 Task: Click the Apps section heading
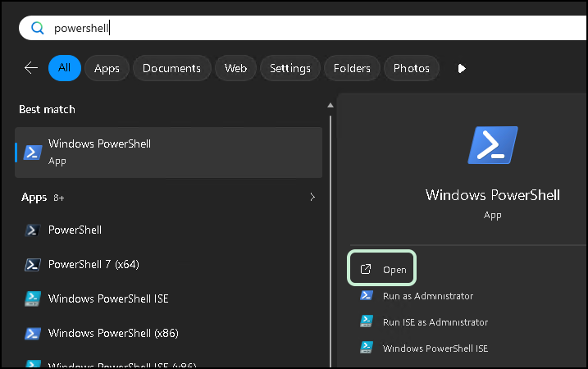pyautogui.click(x=34, y=198)
